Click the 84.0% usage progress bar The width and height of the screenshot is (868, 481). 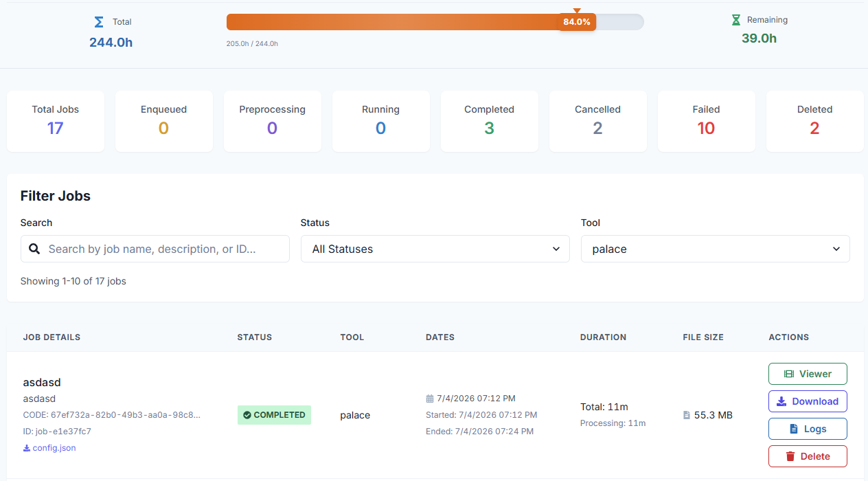coord(435,22)
